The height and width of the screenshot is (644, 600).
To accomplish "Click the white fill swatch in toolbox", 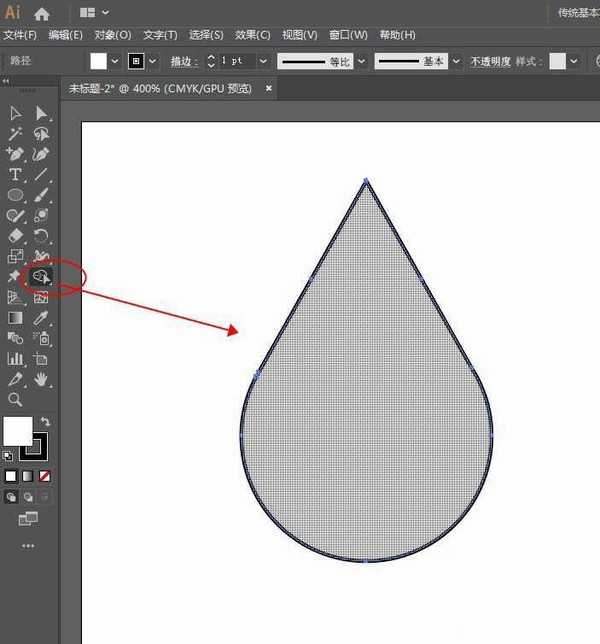I will click(17, 431).
